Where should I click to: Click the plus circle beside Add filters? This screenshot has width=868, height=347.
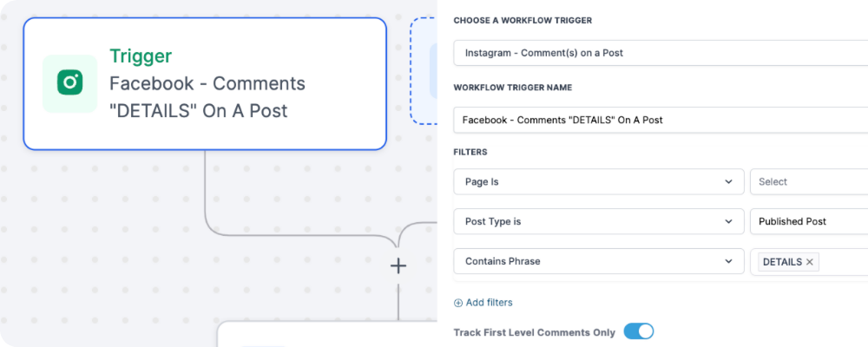(x=457, y=303)
